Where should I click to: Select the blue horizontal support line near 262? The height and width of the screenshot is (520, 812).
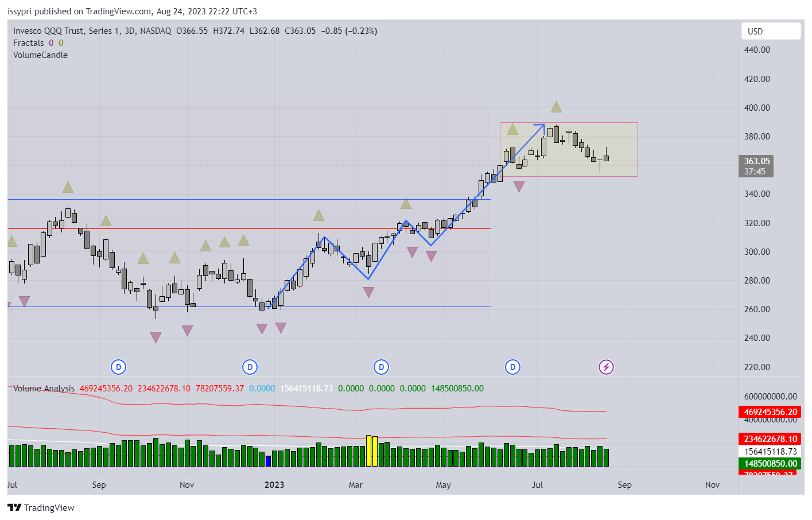tap(249, 306)
